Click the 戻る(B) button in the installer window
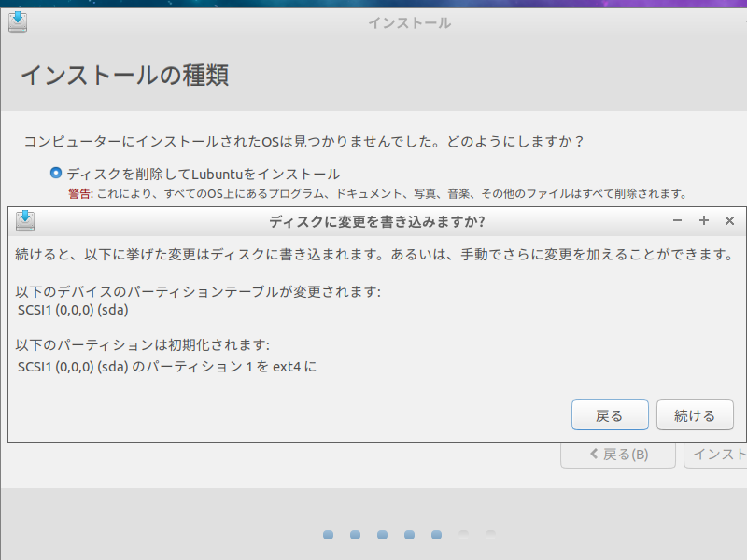The width and height of the screenshot is (747, 560). click(x=618, y=455)
